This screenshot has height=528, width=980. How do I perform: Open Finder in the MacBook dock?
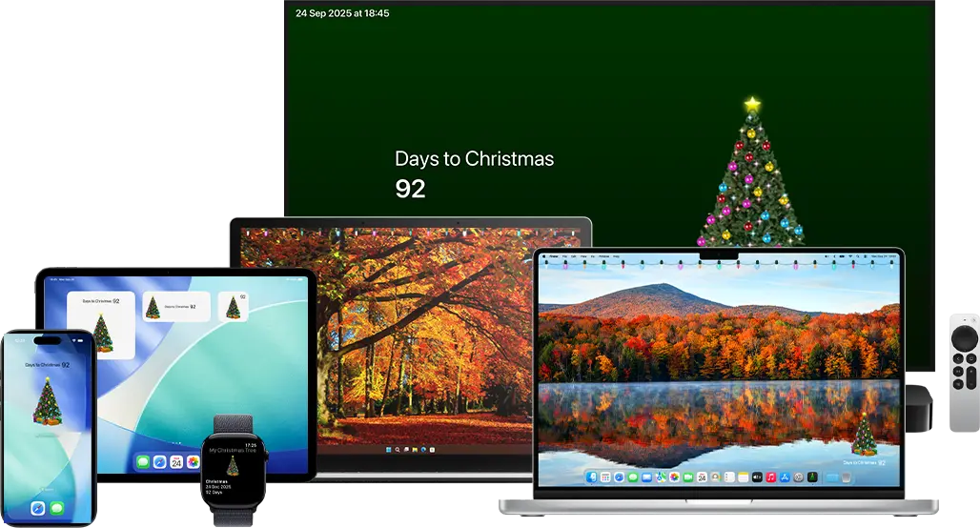(591, 477)
